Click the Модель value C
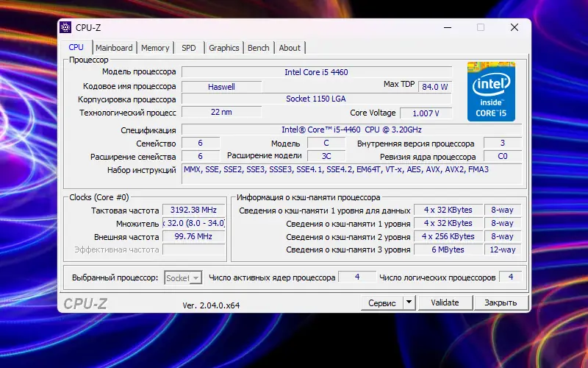Viewport: 588px width, 368px height. tap(326, 143)
